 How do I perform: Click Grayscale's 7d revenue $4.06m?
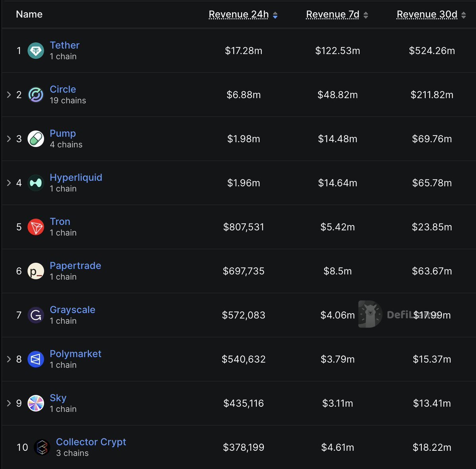click(338, 315)
